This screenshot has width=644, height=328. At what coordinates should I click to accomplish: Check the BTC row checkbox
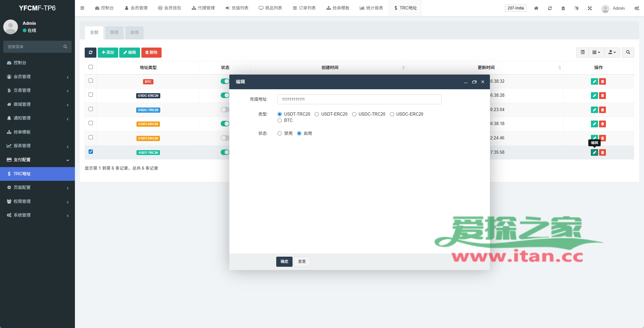click(x=91, y=81)
